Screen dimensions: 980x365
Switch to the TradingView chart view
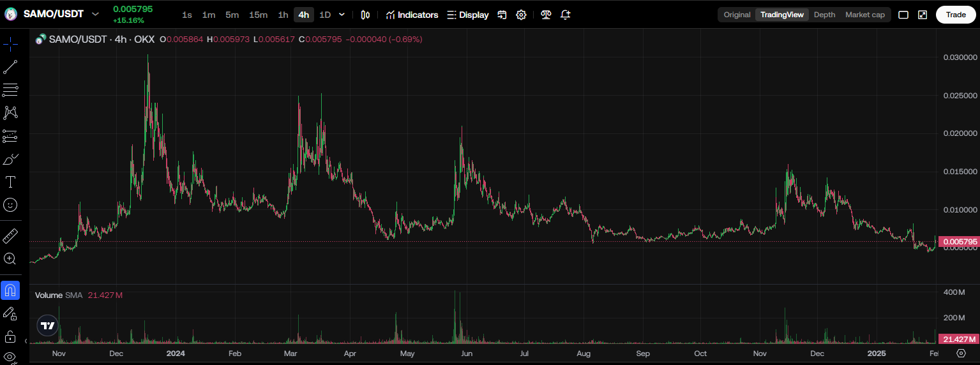782,15
